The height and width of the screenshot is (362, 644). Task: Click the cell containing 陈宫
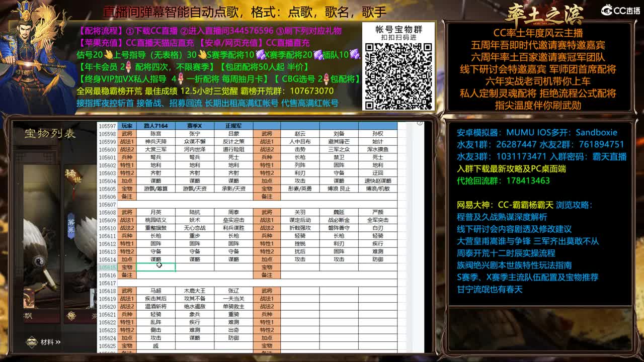(x=156, y=134)
